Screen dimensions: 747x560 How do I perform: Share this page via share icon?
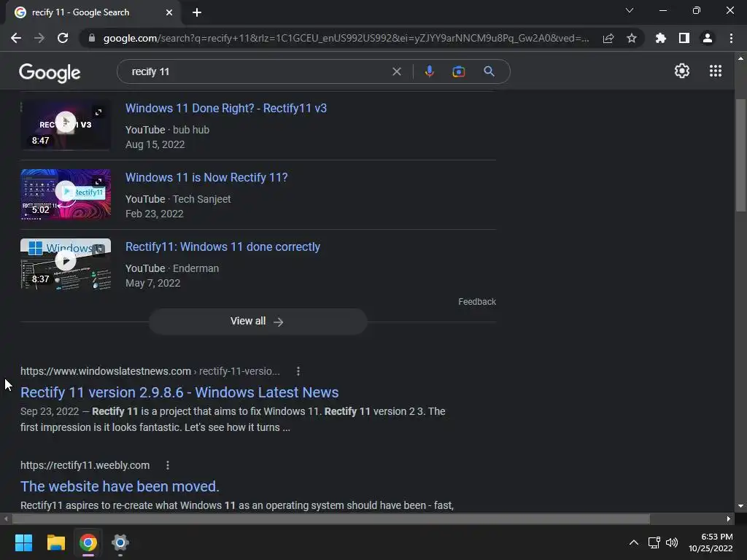[608, 38]
